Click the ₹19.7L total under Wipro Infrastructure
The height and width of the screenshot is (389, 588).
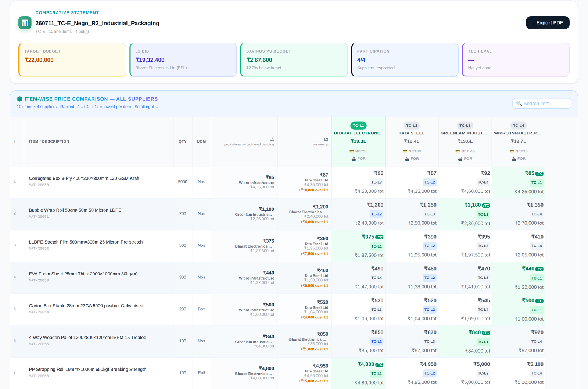(x=518, y=141)
